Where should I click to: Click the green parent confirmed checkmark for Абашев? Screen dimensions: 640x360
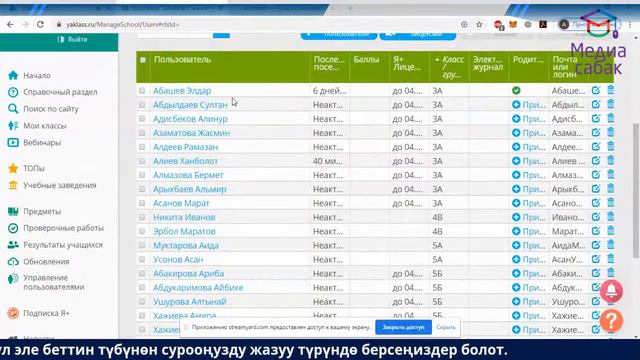tap(516, 91)
